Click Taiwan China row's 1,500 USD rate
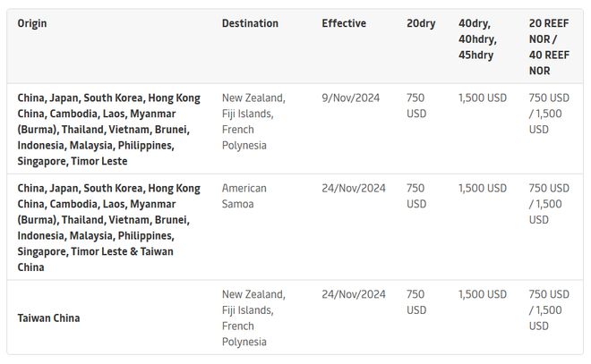The height and width of the screenshot is (364, 591). click(x=483, y=293)
